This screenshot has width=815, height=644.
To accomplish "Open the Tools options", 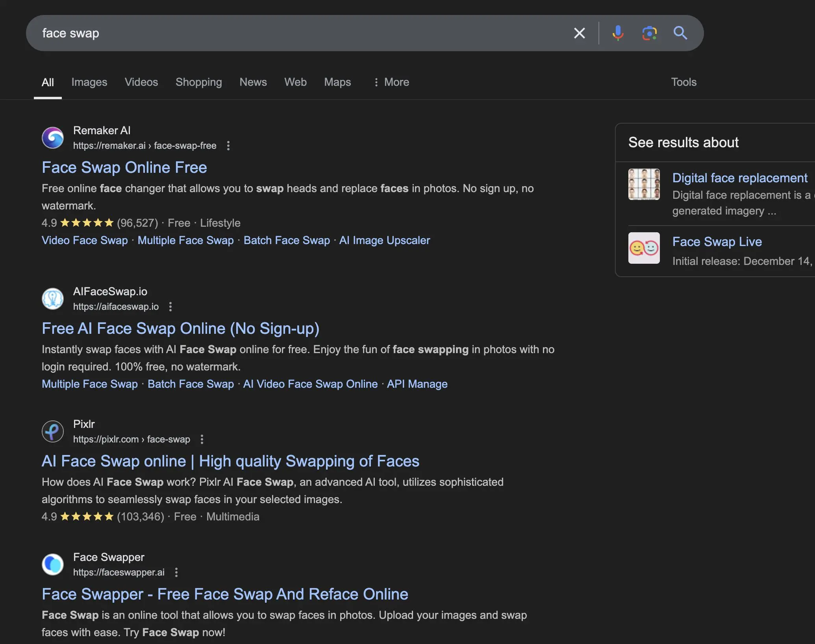I will click(684, 82).
